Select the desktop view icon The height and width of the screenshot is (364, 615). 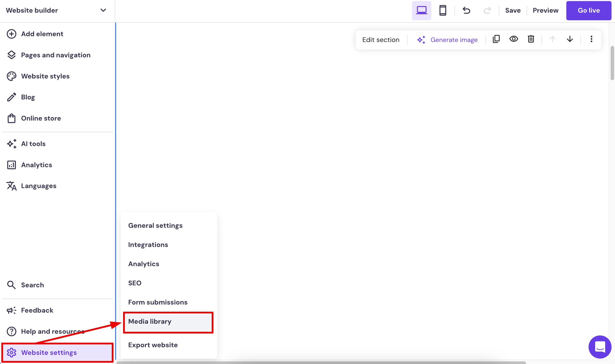421,11
